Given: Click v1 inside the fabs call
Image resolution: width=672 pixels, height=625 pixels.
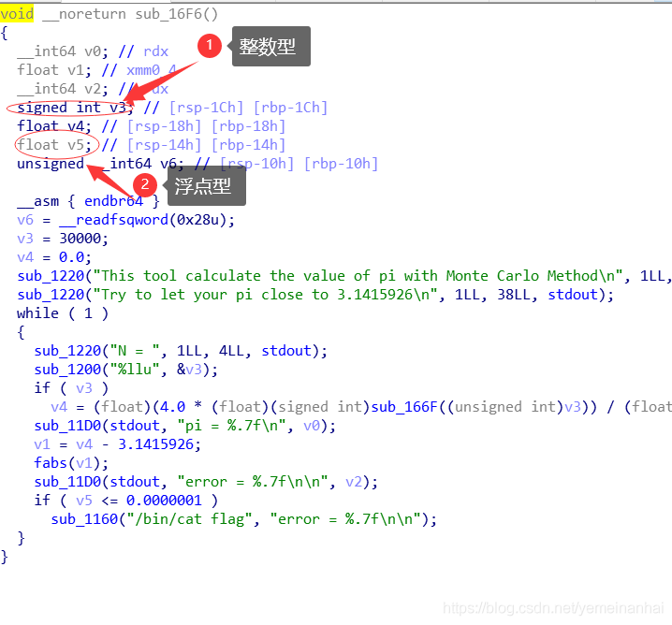Looking at the screenshot, I should (84, 463).
